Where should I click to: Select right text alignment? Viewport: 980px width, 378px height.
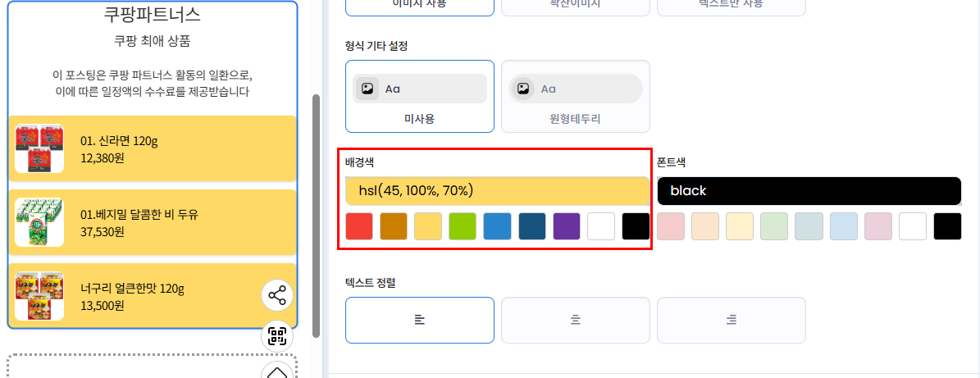(732, 320)
